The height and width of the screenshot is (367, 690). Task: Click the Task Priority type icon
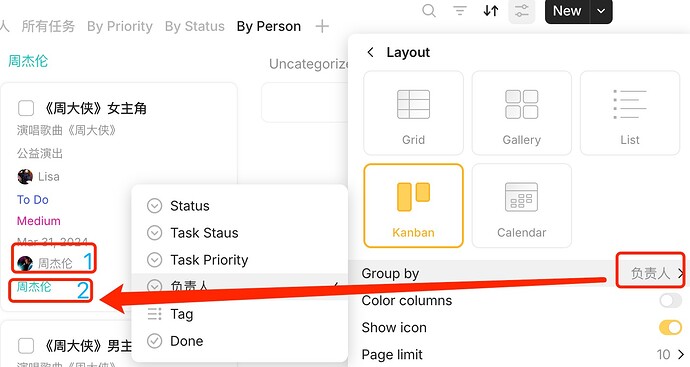coord(154,260)
